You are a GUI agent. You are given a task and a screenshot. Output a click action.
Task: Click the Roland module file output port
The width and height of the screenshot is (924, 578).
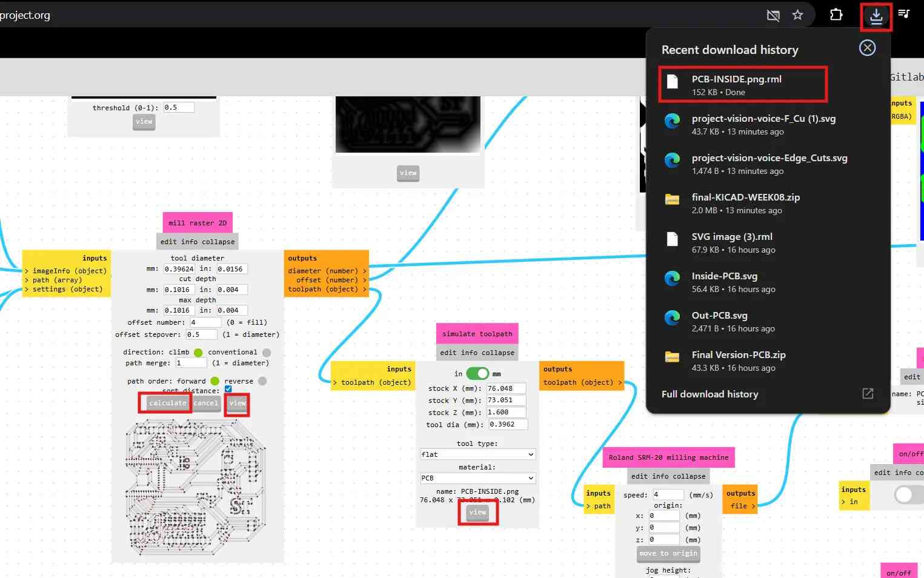[743, 506]
